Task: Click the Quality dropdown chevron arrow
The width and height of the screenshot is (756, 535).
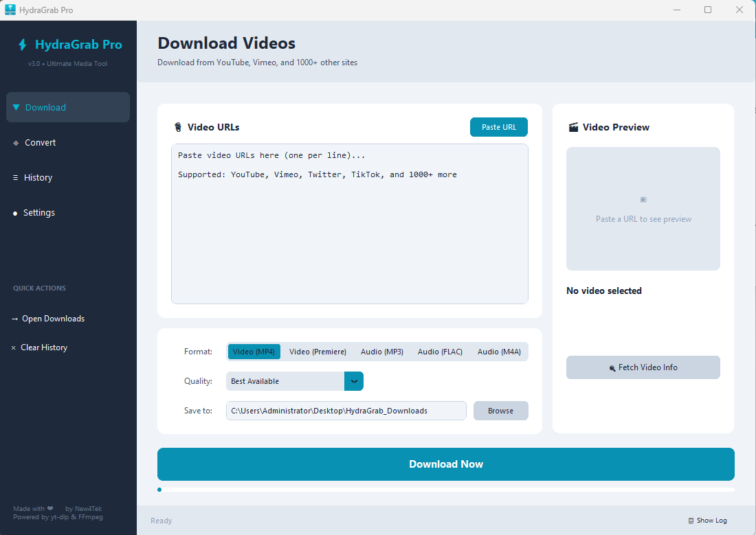Action: click(x=354, y=381)
